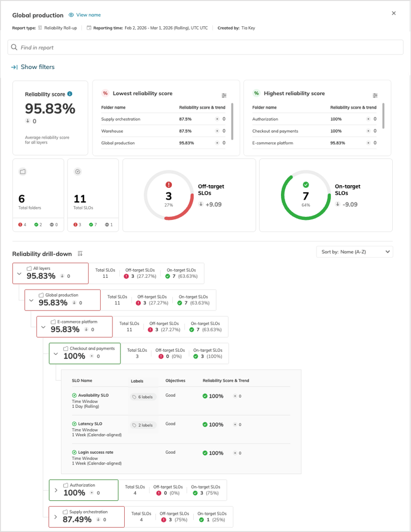Expand the Supply orchestration folder
Image resolution: width=411 pixels, height=532 pixels.
pos(55,517)
